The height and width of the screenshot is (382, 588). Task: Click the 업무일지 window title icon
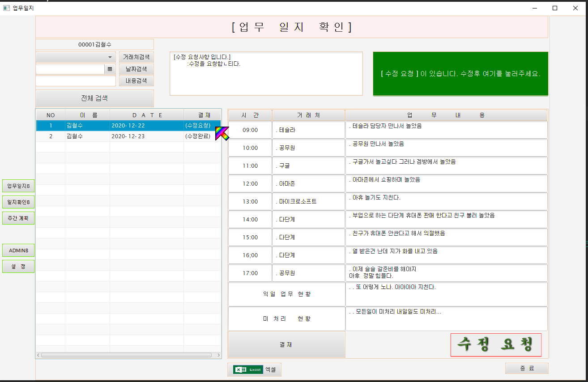click(6, 8)
